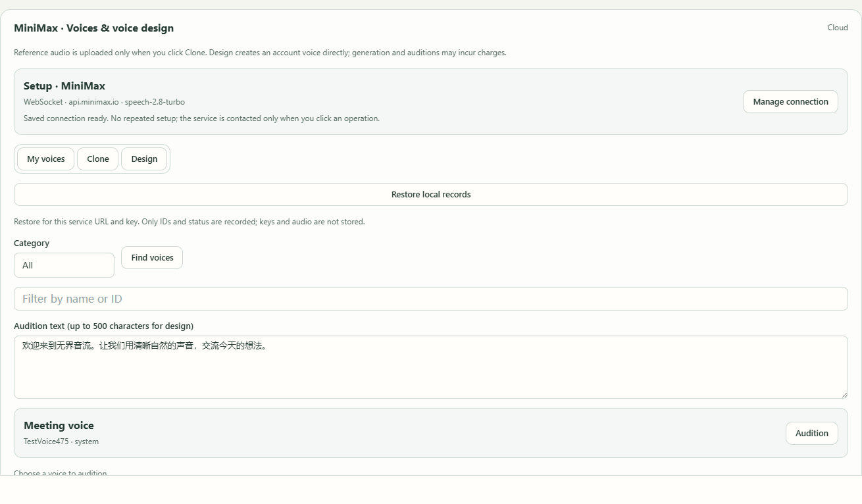862x504 pixels.
Task: Click inside the Audition text box
Action: [x=431, y=367]
